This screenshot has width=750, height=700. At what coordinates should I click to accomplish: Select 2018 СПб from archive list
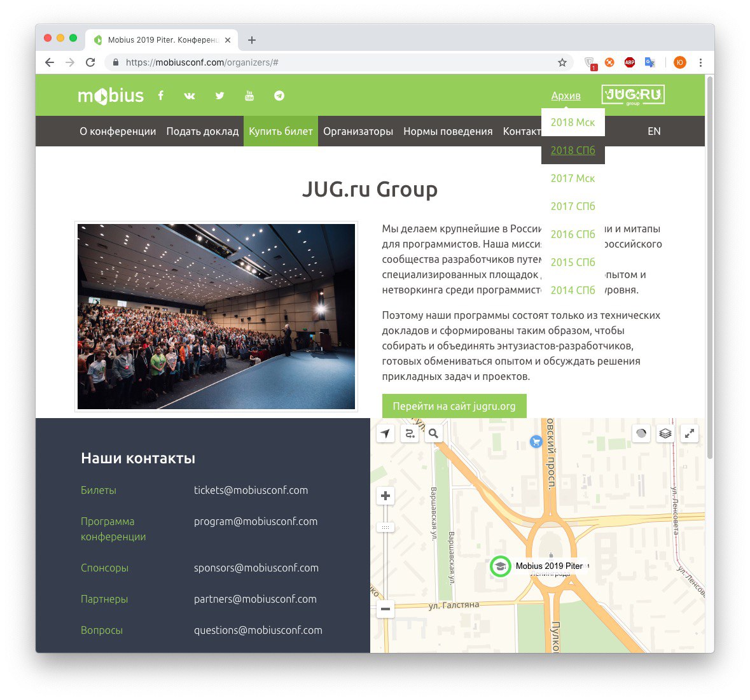(573, 150)
